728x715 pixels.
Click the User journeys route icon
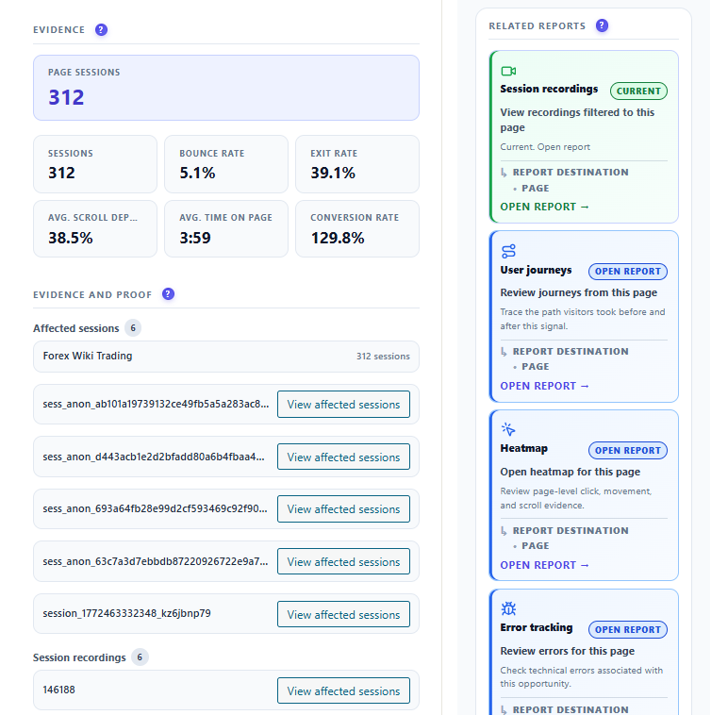[508, 251]
